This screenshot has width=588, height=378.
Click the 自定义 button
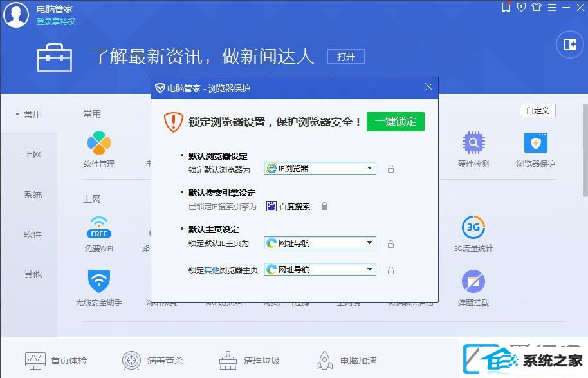point(537,110)
